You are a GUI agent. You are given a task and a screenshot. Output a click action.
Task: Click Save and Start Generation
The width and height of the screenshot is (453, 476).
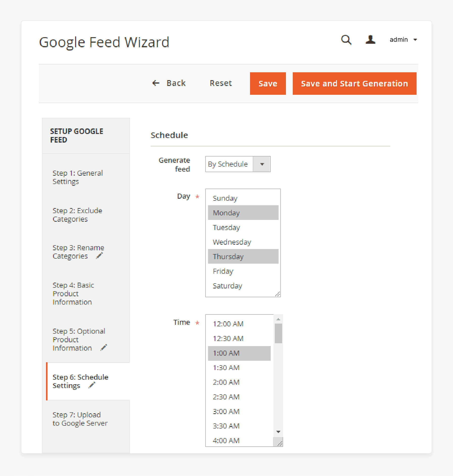354,83
